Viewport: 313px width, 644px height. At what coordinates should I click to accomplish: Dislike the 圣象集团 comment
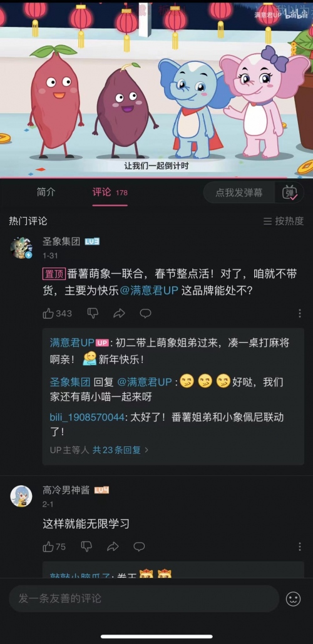point(93,313)
